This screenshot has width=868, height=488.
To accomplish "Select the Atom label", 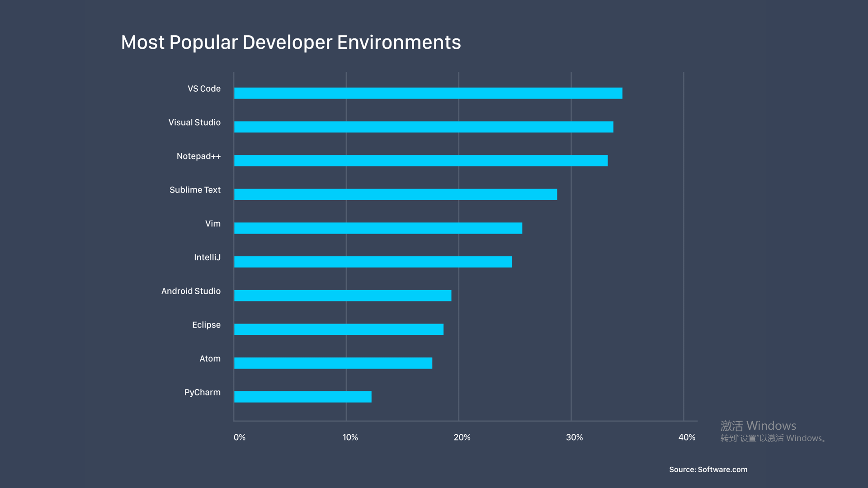I will tap(210, 359).
